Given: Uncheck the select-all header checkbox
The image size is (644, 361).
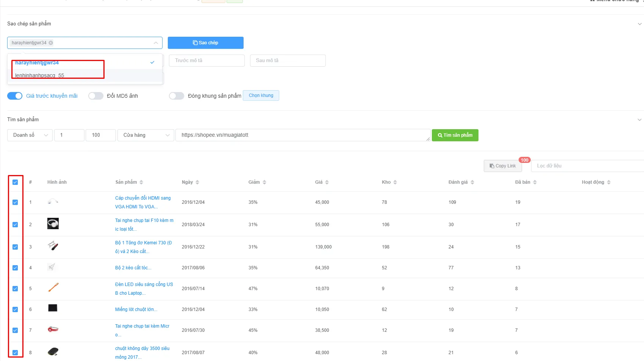Looking at the screenshot, I should [15, 182].
